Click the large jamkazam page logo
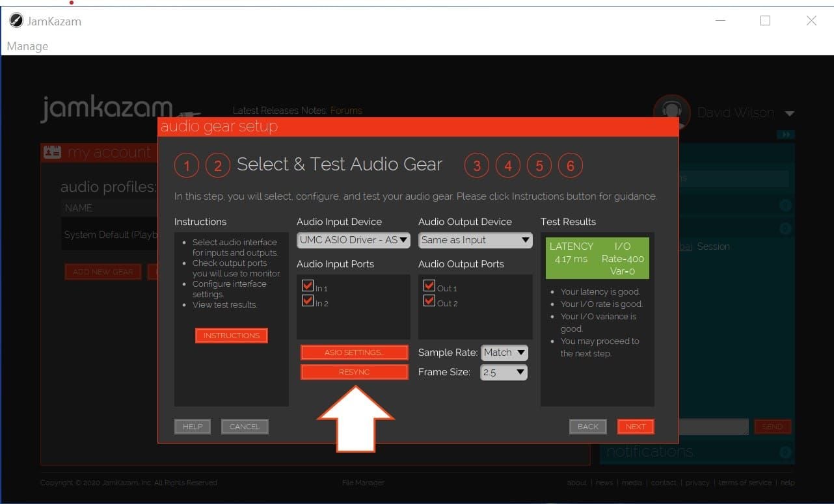Screen dimensions: 834x504 point(105,107)
